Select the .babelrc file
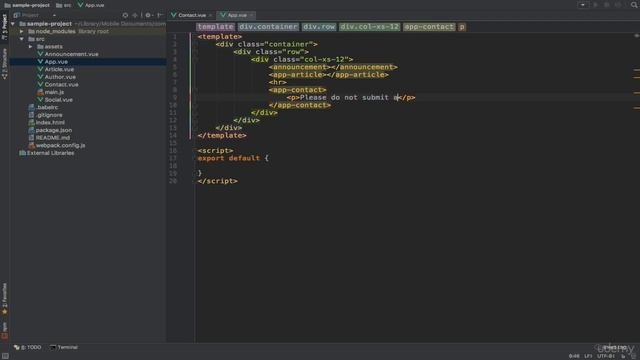The width and height of the screenshot is (640, 360). pyautogui.click(x=47, y=107)
